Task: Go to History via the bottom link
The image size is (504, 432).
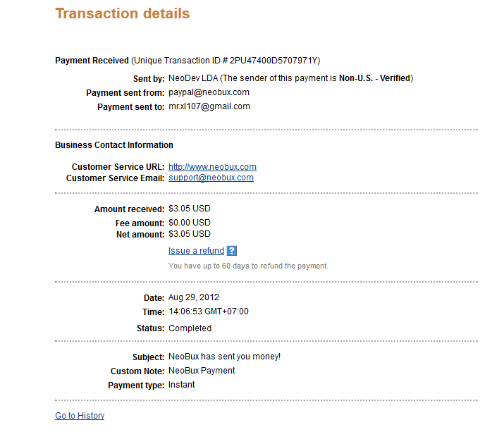Action: click(x=80, y=416)
